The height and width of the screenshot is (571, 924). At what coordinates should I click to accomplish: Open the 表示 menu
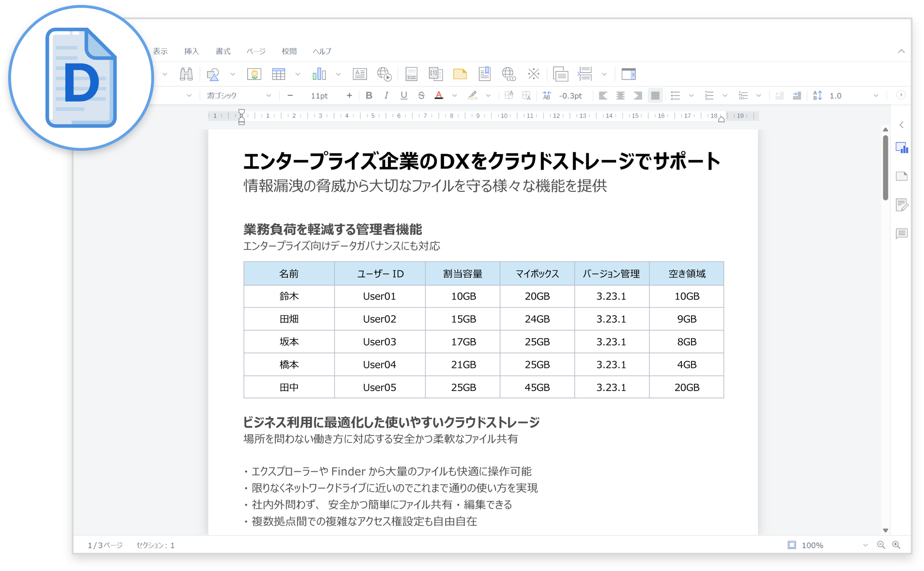[160, 51]
